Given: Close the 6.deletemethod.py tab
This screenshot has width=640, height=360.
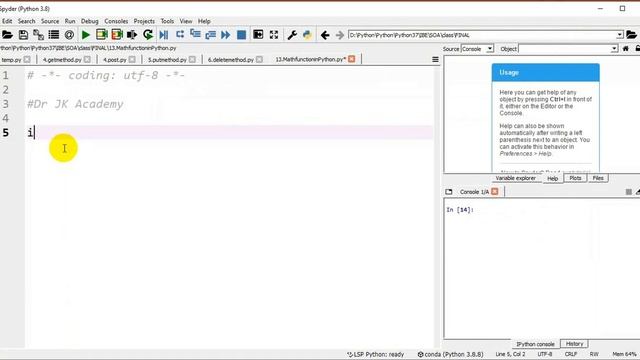Looking at the screenshot, I should click(259, 60).
